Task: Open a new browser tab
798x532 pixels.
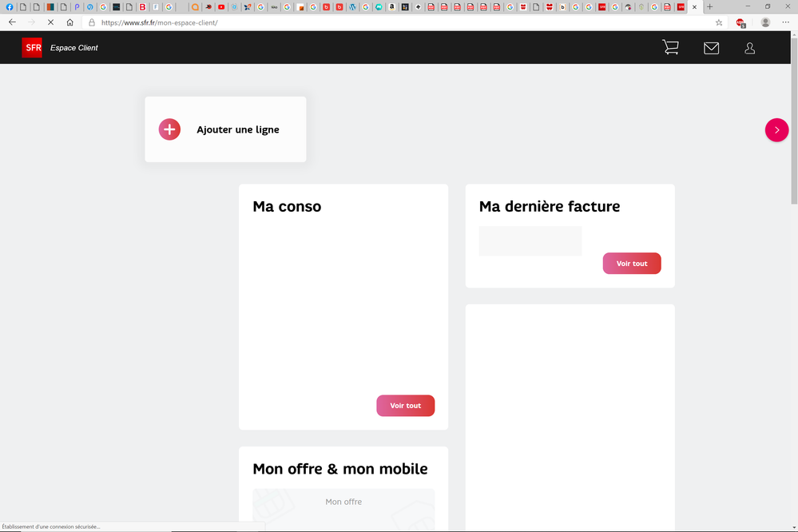Action: point(709,7)
